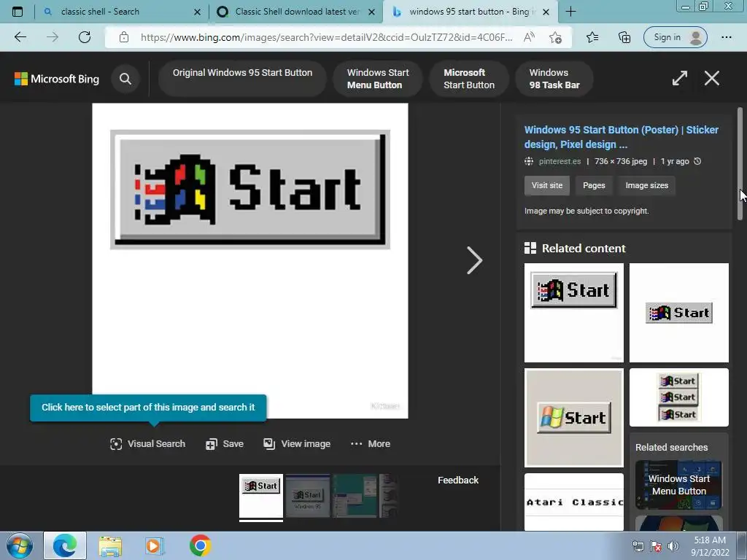View site information lock icon
747x560 pixels.
coord(124,37)
